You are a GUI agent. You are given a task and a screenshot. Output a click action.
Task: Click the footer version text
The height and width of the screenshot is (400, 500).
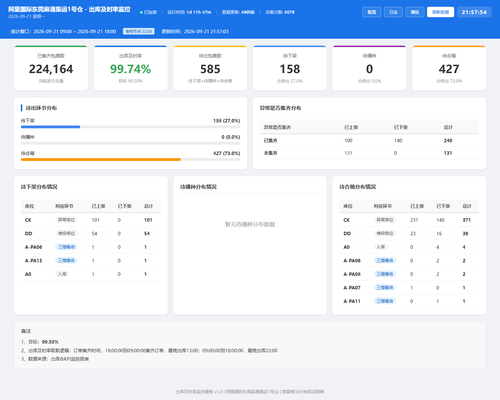[250, 392]
